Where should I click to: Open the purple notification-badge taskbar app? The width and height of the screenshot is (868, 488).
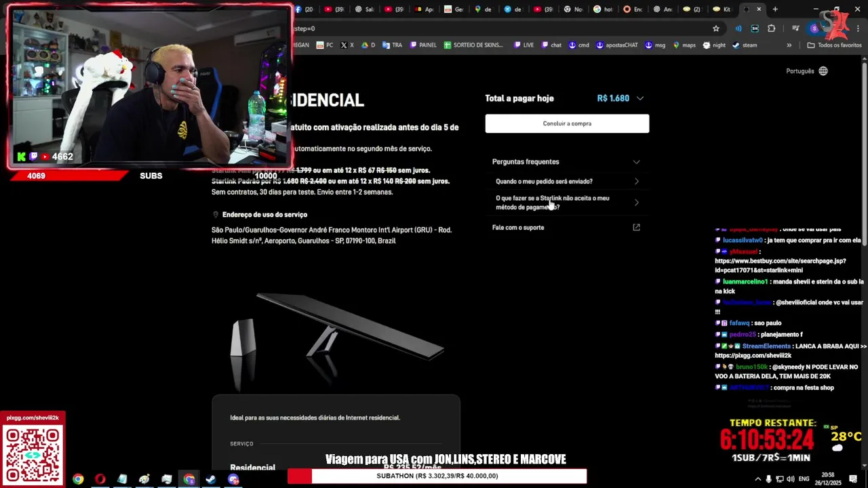(x=233, y=480)
